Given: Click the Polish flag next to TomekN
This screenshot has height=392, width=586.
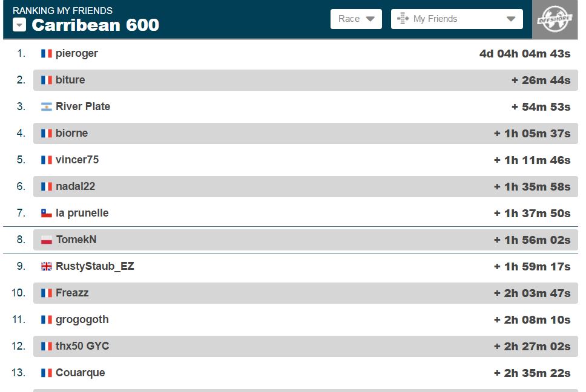Looking at the screenshot, I should click(x=47, y=240).
